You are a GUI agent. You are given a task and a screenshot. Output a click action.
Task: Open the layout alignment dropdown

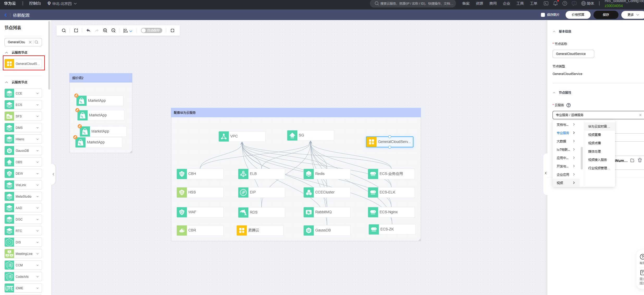click(x=128, y=31)
